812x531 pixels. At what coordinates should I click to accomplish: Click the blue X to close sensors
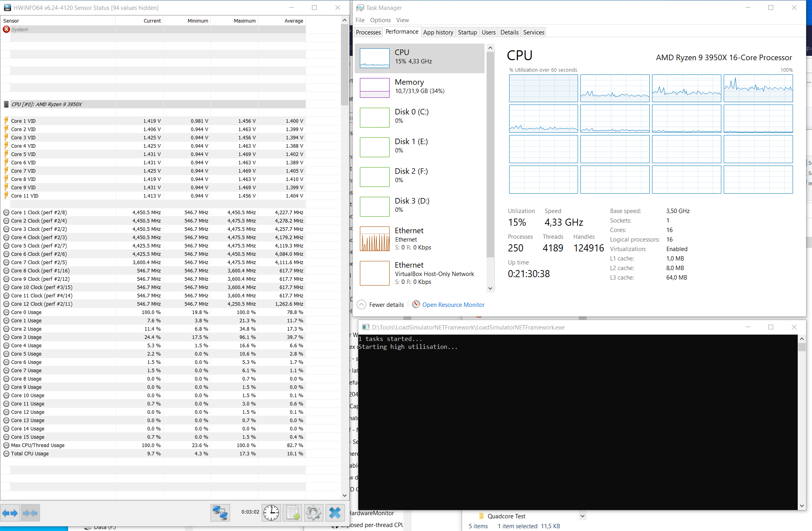point(335,513)
